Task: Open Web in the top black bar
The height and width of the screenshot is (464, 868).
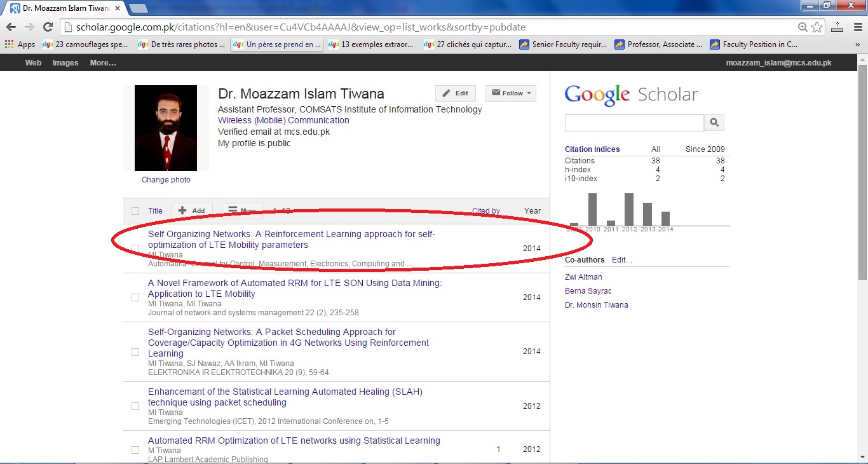Action: (x=33, y=63)
